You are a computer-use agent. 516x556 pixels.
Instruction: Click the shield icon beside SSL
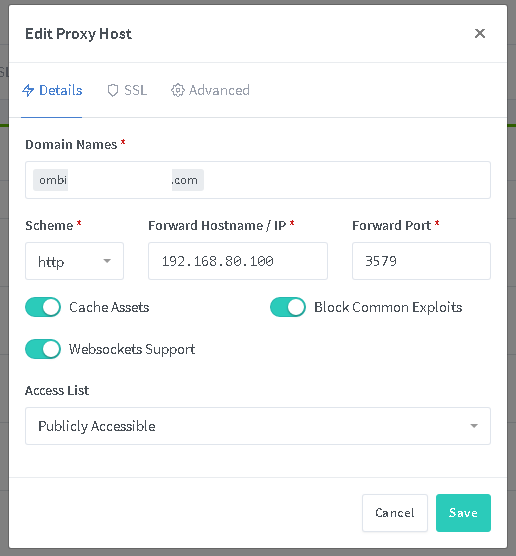click(x=113, y=90)
